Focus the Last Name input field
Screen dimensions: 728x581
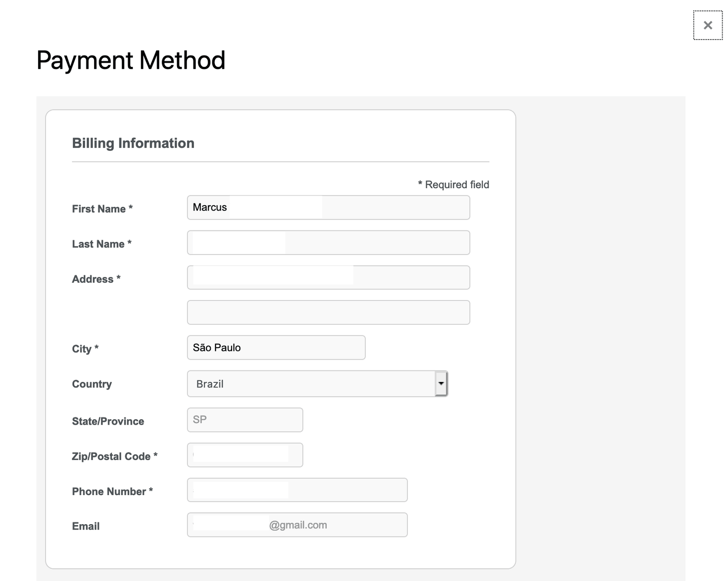(328, 243)
